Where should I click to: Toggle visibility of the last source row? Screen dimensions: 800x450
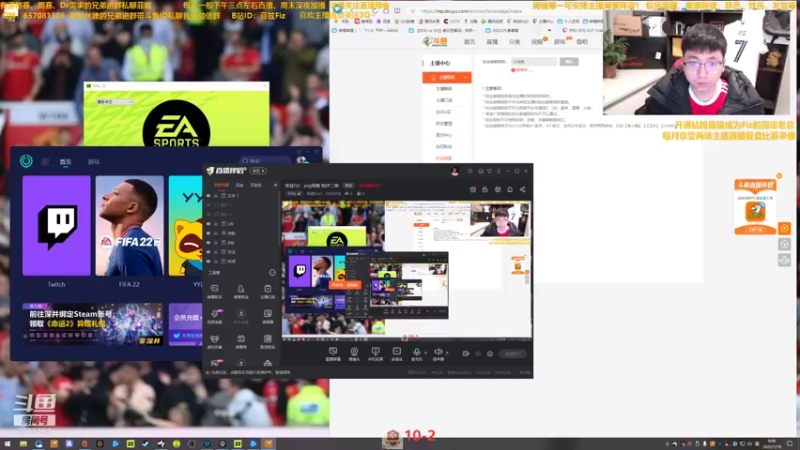tap(208, 261)
